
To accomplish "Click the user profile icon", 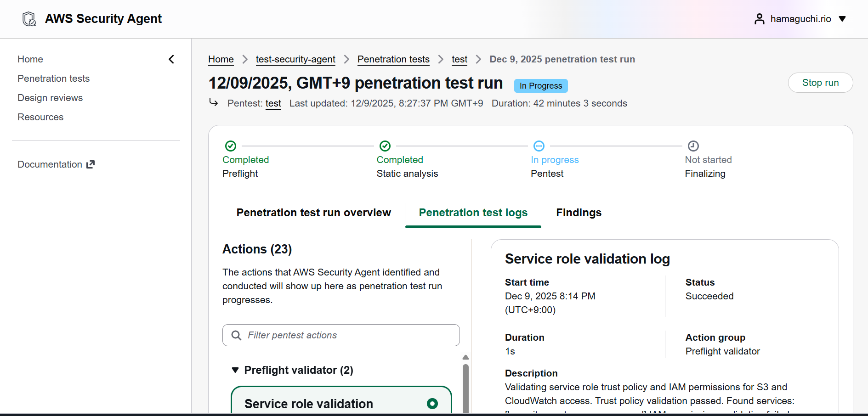I will coord(759,19).
